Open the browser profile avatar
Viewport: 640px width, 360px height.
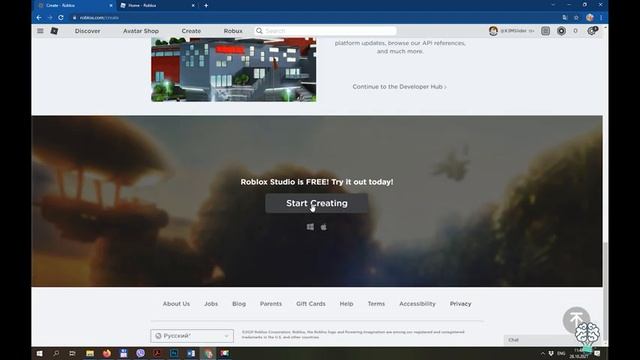click(589, 18)
